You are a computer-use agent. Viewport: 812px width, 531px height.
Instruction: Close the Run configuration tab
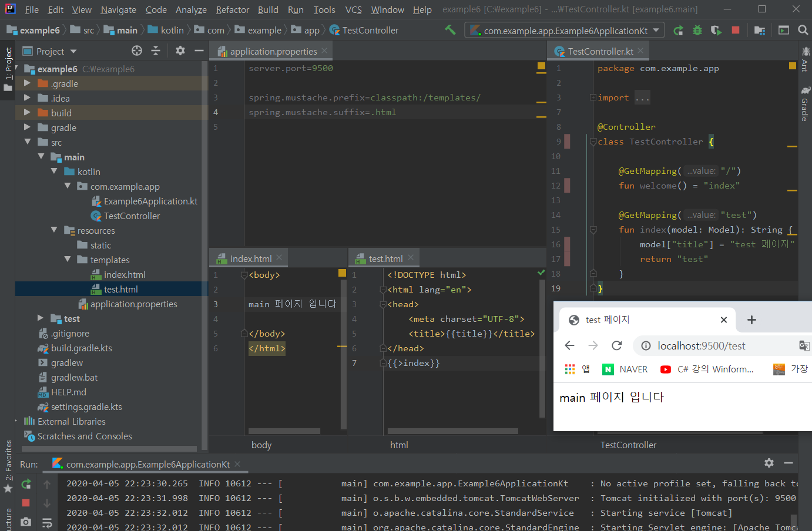point(237,464)
